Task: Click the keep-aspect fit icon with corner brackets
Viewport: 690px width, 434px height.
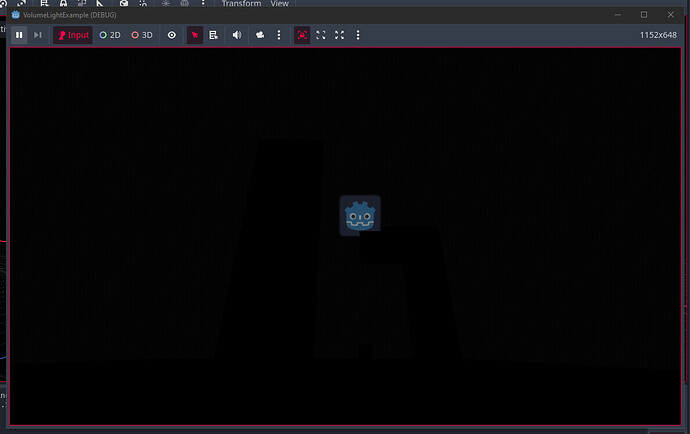Action: click(x=321, y=35)
